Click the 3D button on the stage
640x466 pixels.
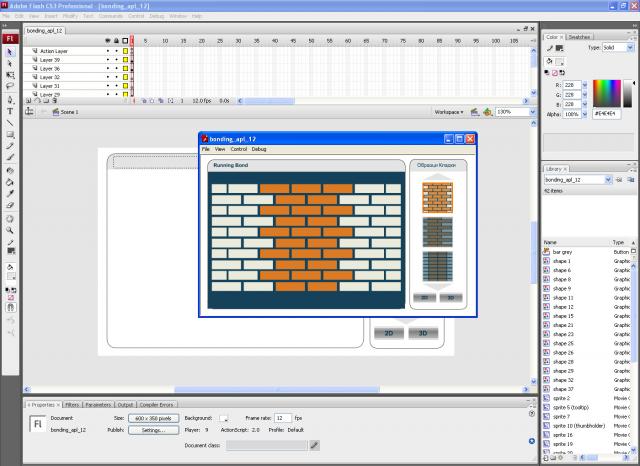(x=423, y=333)
